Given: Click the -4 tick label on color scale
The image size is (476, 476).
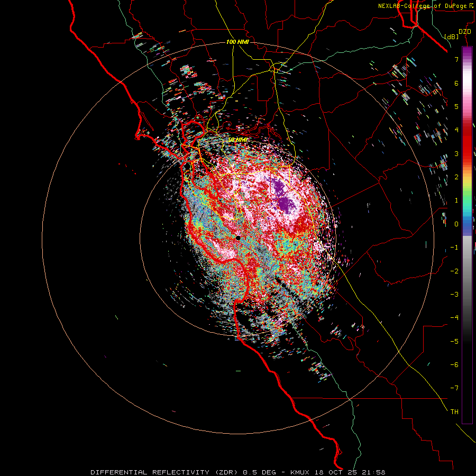Looking at the screenshot, I should 454,318.
